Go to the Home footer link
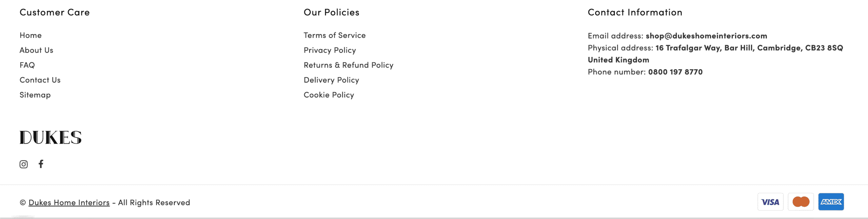 coord(31,35)
